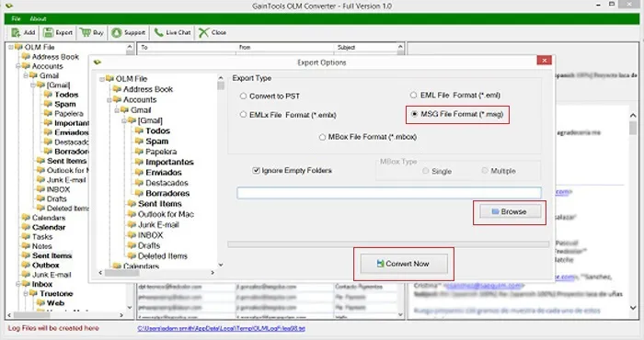Open the log file path link
Screen dimensions: 644x340
tap(222, 329)
